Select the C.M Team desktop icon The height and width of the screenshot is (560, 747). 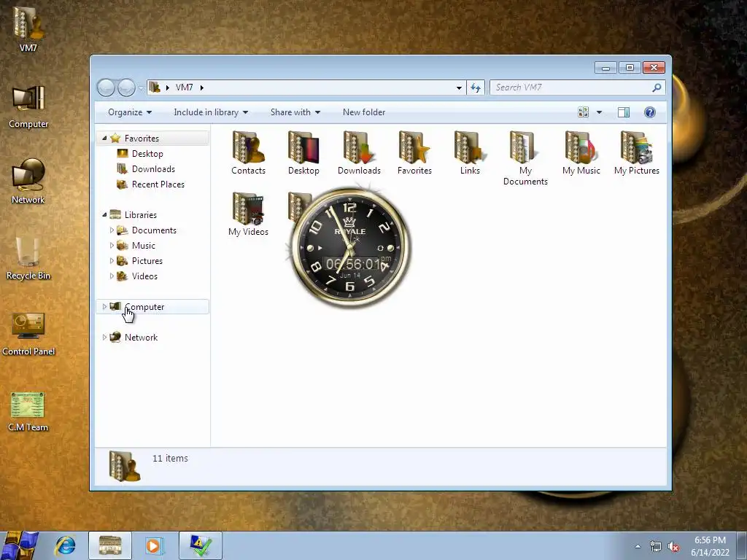click(x=28, y=411)
